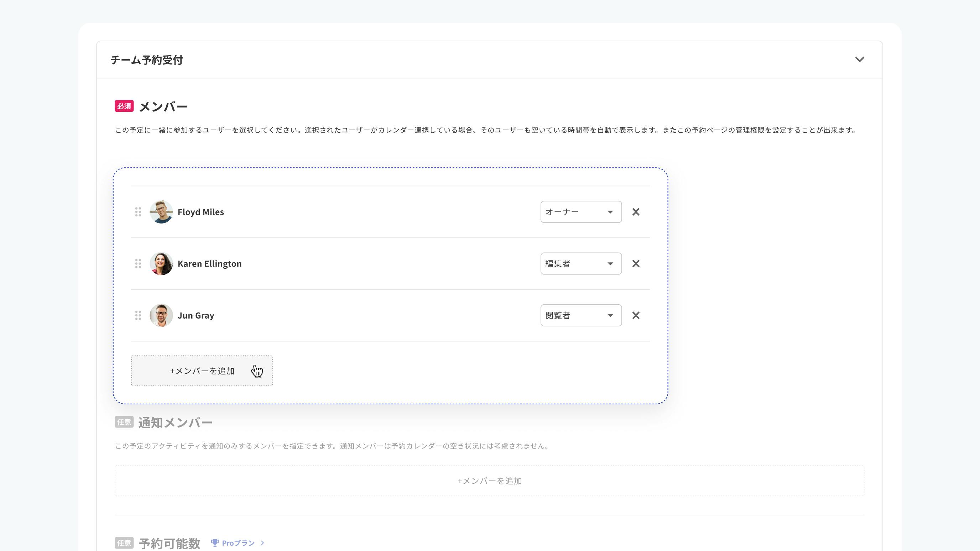Click the drag handle icon for Karen Ellington

click(138, 264)
